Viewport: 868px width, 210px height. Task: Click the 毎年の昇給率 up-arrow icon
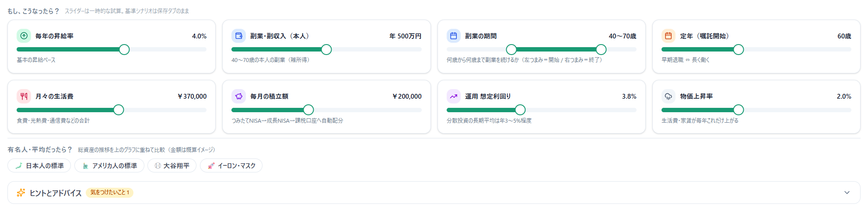pos(24,36)
